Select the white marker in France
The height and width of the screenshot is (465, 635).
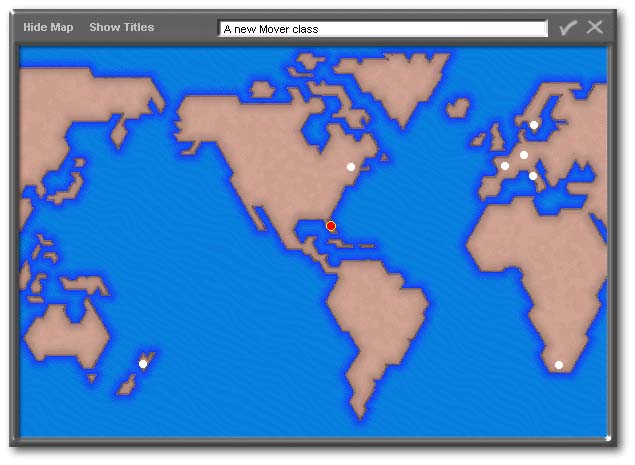click(x=505, y=166)
